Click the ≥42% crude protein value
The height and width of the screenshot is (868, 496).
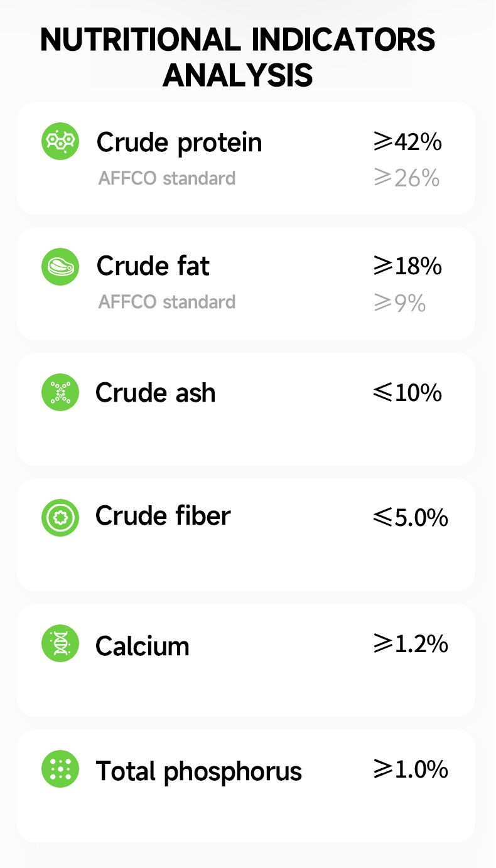[407, 142]
